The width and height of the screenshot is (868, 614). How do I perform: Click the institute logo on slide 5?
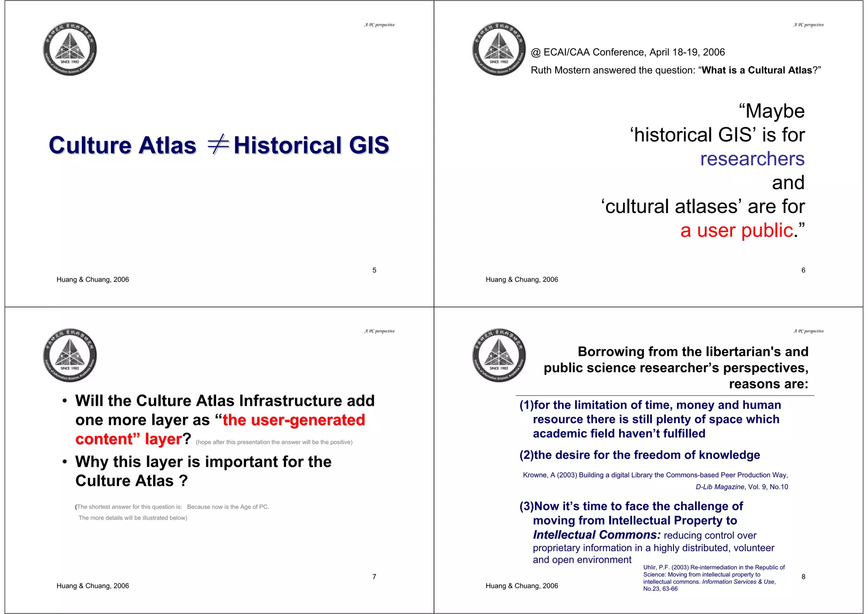pos(70,49)
